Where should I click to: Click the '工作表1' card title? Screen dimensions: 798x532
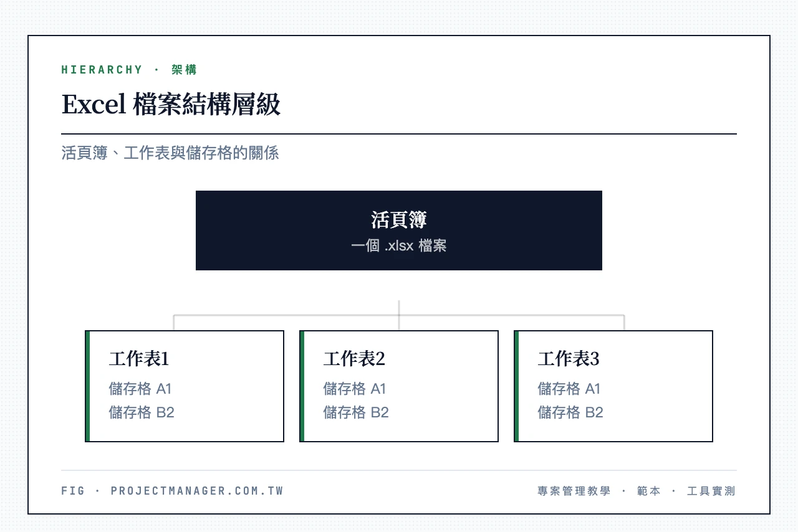[x=139, y=359]
